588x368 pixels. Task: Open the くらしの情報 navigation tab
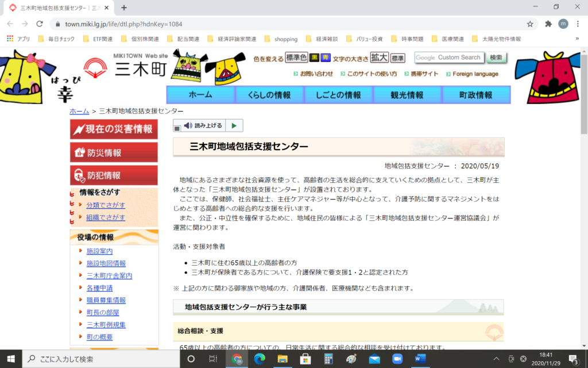pyautogui.click(x=269, y=95)
